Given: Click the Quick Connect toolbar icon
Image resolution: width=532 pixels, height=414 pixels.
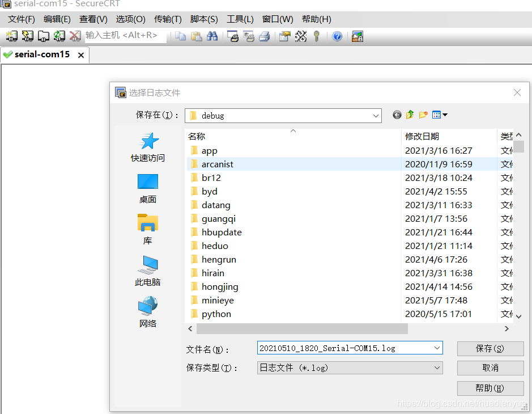Looking at the screenshot, I should pyautogui.click(x=28, y=36).
